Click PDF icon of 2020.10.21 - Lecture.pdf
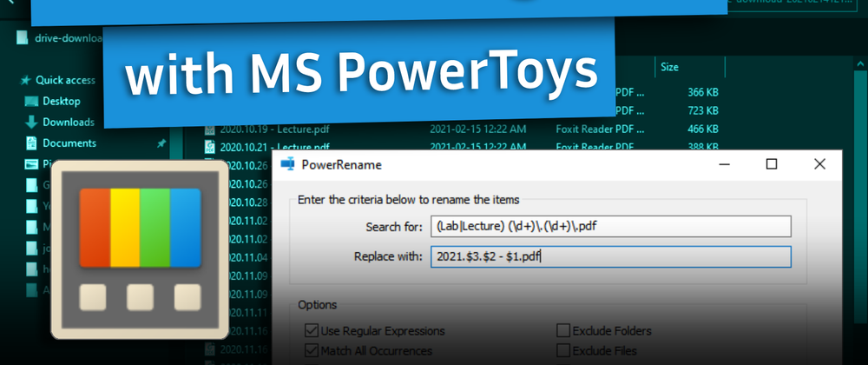The width and height of the screenshot is (868, 365). tap(210, 147)
